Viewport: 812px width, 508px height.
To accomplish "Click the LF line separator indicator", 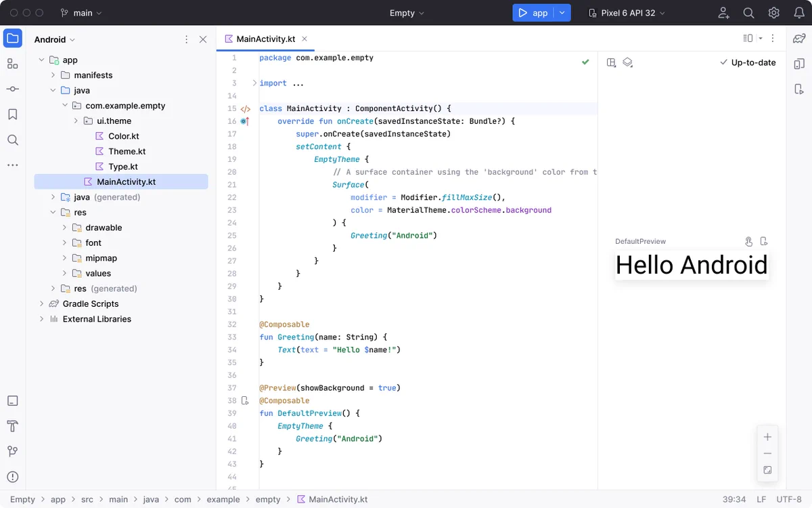I will pos(761,499).
